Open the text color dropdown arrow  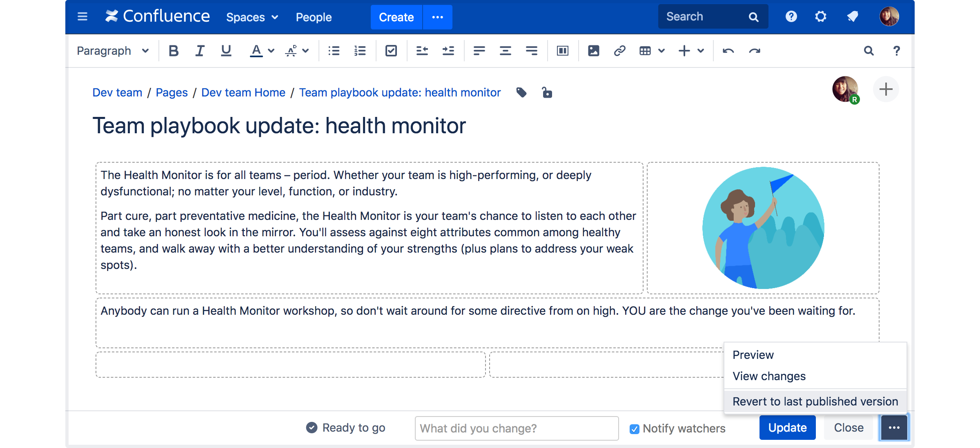[271, 51]
